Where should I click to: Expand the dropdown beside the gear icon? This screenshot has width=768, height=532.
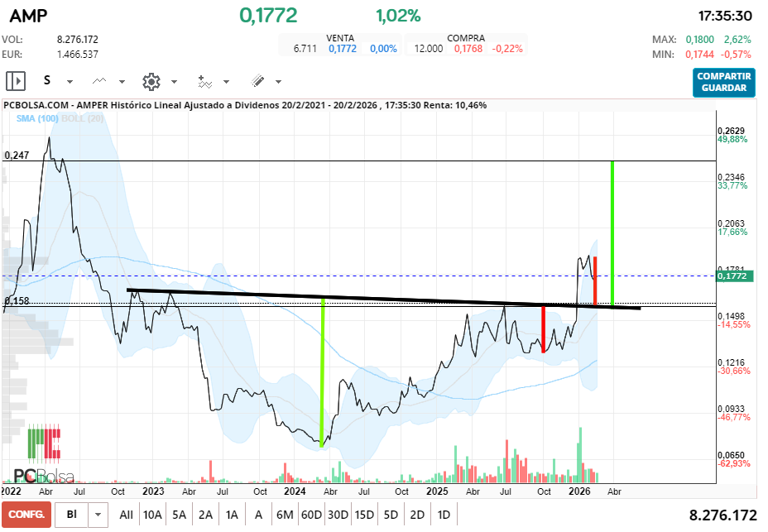pyautogui.click(x=174, y=81)
